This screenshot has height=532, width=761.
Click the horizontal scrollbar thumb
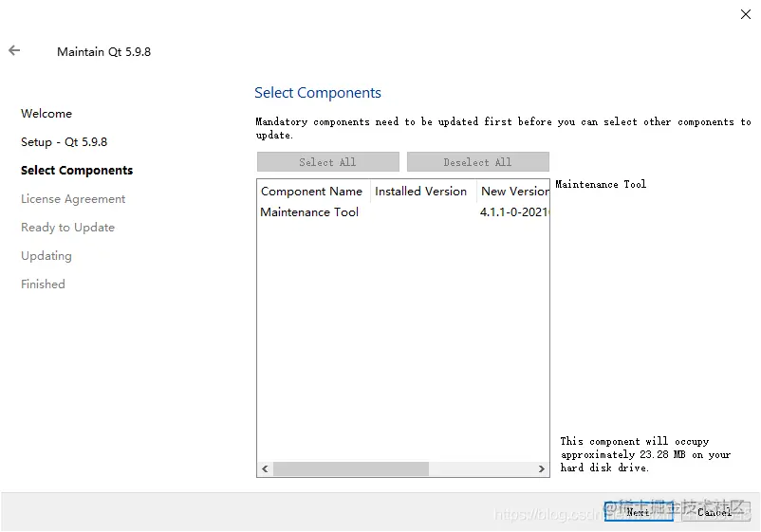tap(351, 469)
